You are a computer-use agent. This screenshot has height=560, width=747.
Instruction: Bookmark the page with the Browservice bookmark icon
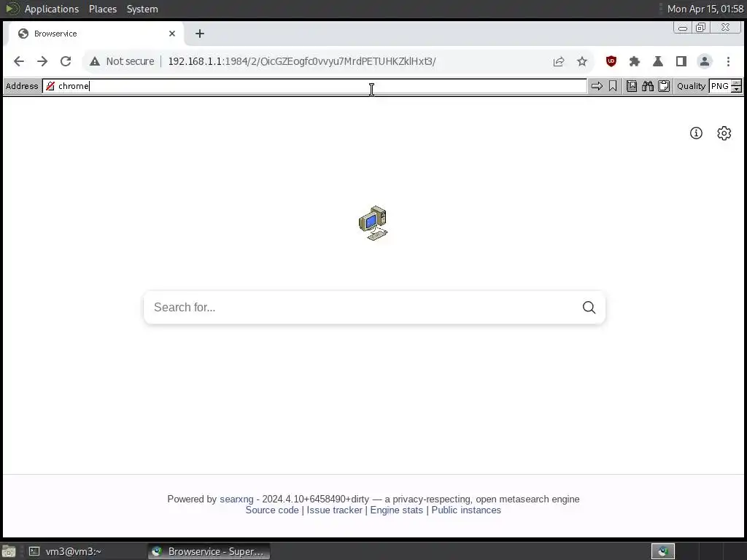coord(613,86)
